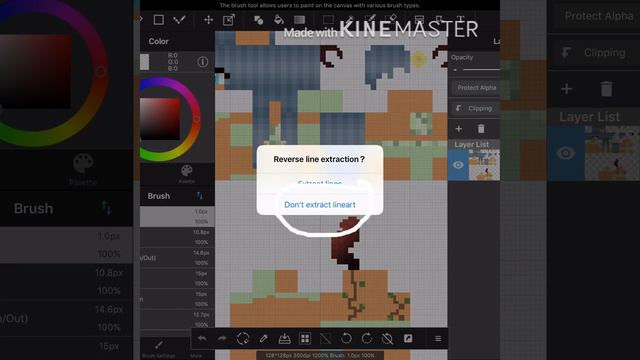Open the hamburger menu in bottom bar
Image resolution: width=640 pixels, height=360 pixels.
[x=438, y=339]
